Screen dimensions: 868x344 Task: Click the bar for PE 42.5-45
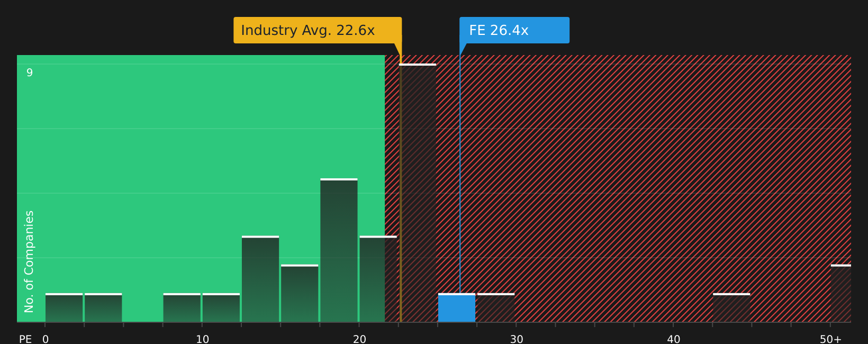point(731,307)
